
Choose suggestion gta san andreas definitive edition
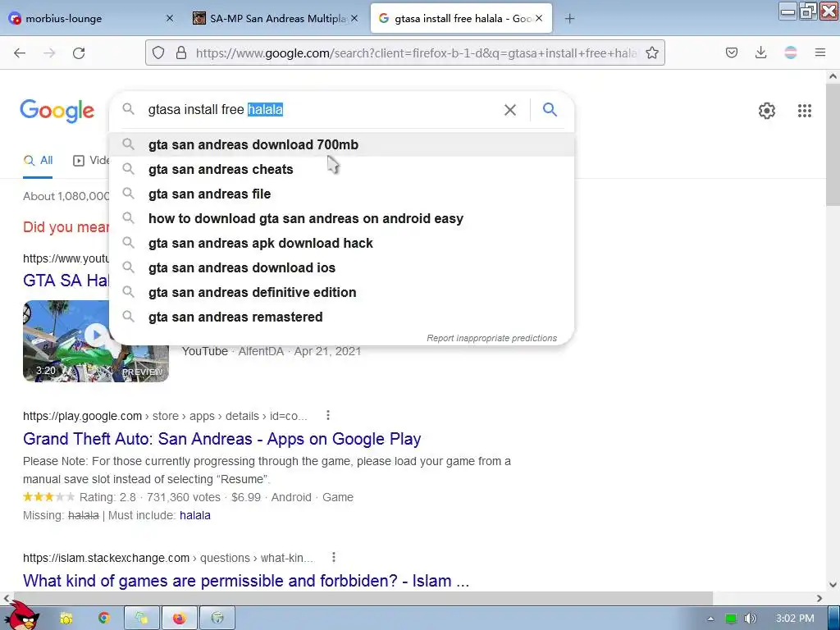[x=342, y=293]
